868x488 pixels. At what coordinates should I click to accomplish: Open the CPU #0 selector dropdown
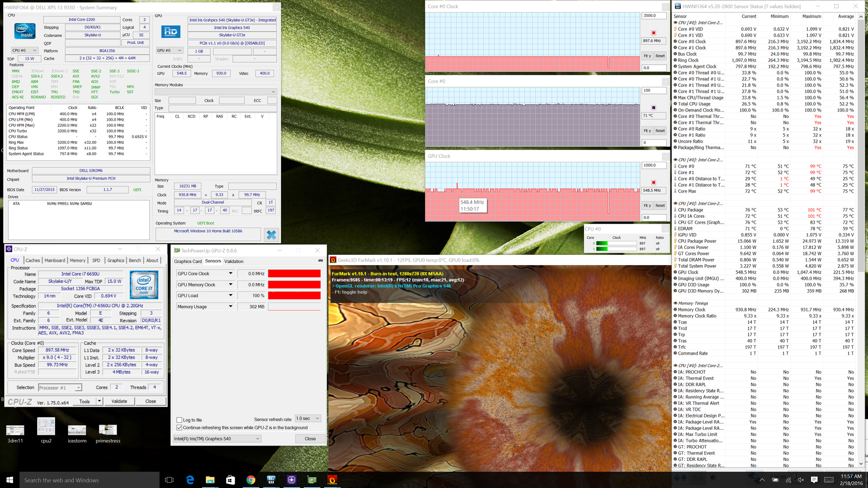[x=25, y=51]
